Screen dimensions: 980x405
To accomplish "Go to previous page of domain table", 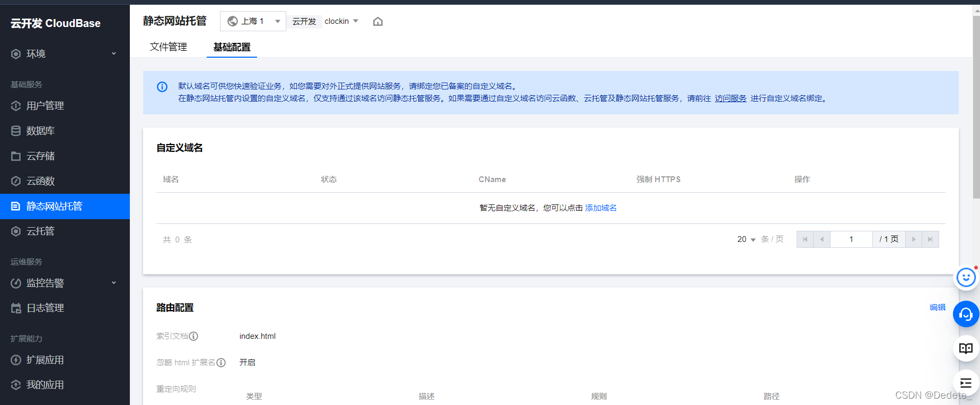I will click(822, 239).
